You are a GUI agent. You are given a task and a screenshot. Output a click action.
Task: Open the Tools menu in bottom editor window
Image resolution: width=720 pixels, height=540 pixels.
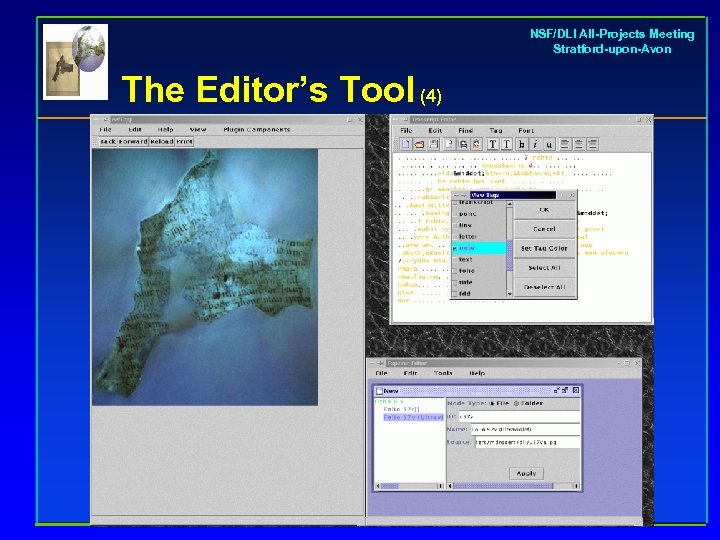click(x=443, y=373)
